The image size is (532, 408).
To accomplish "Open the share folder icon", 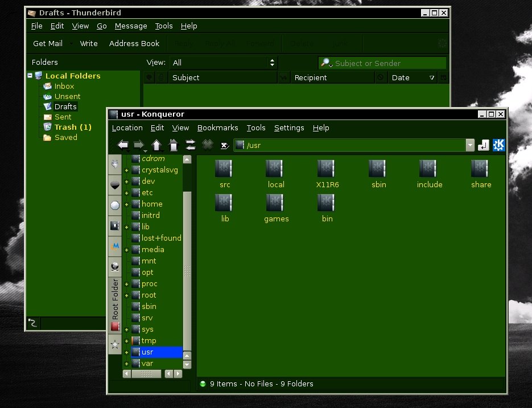I will [480, 168].
